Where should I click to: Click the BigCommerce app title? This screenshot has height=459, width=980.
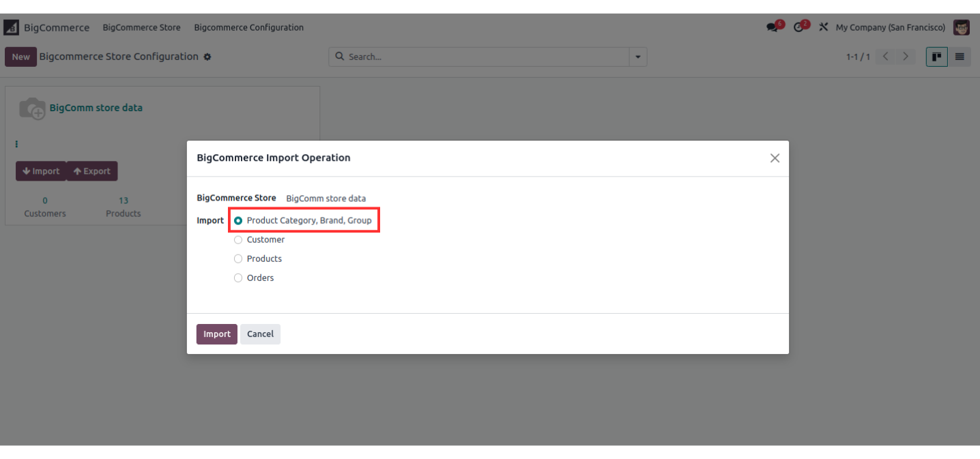pyautogui.click(x=57, y=28)
